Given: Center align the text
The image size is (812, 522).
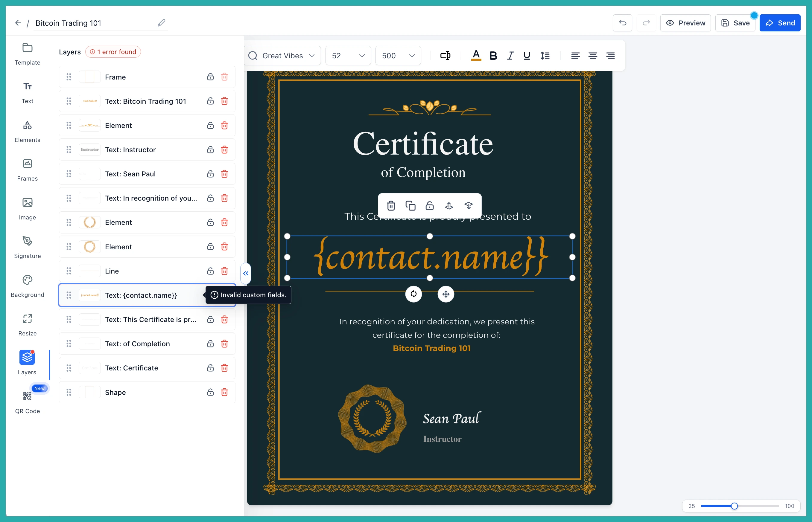Looking at the screenshot, I should click(x=593, y=56).
